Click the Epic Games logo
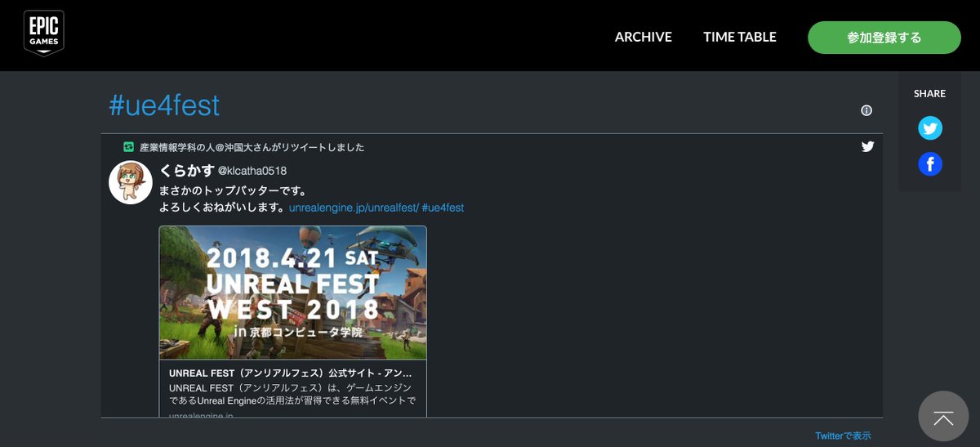980x447 pixels. (44, 34)
